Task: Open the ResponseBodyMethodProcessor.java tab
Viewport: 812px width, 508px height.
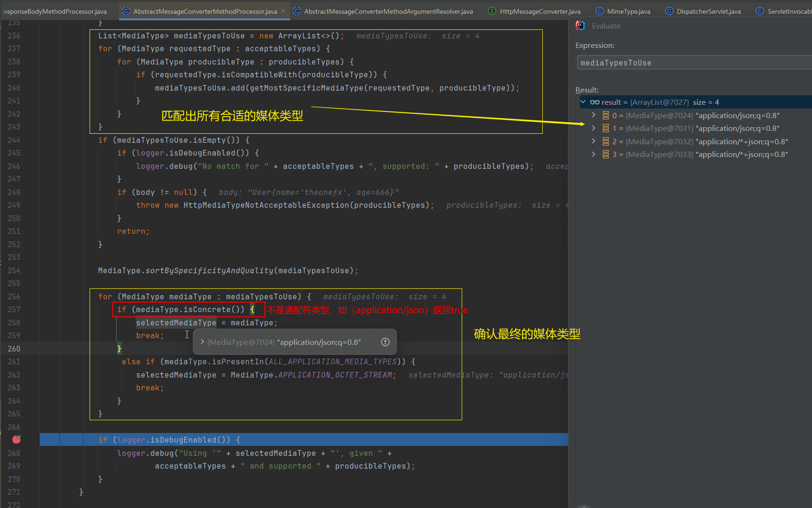Action: coord(55,11)
